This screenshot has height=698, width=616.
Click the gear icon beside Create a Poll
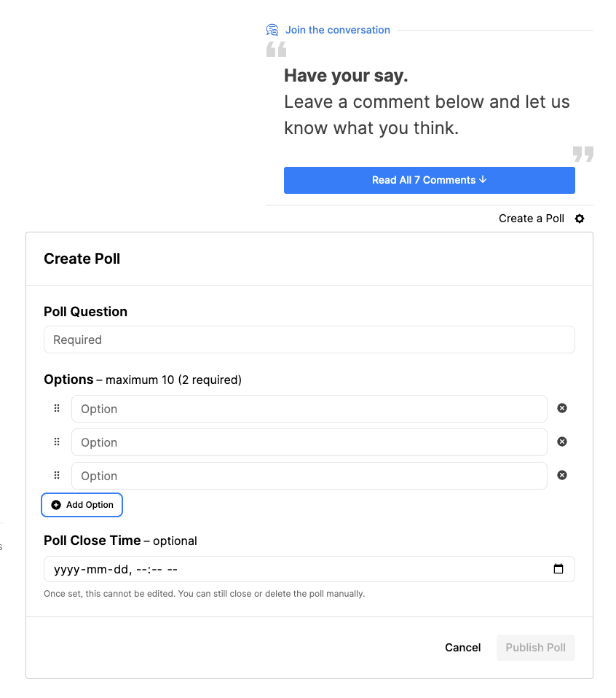tap(580, 219)
